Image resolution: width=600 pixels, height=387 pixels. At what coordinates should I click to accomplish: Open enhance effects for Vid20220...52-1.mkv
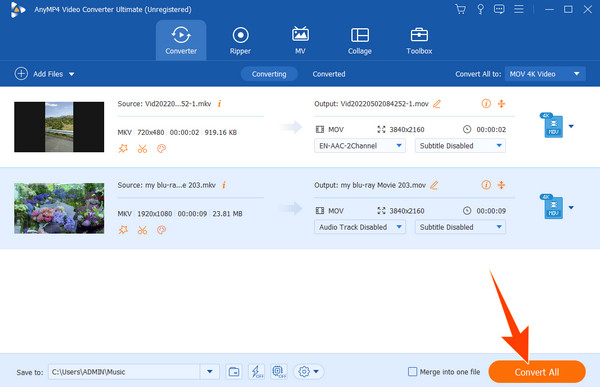123,149
